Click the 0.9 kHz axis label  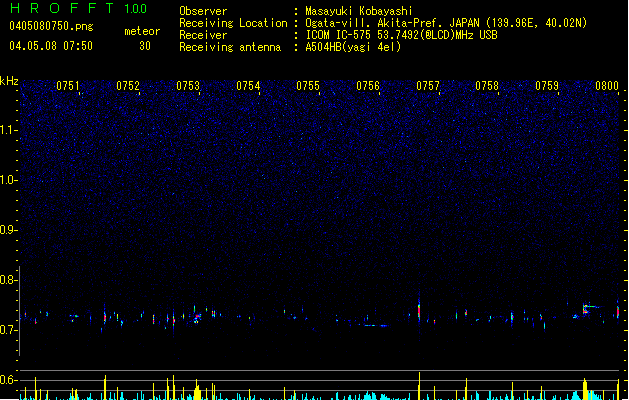pos(8,230)
